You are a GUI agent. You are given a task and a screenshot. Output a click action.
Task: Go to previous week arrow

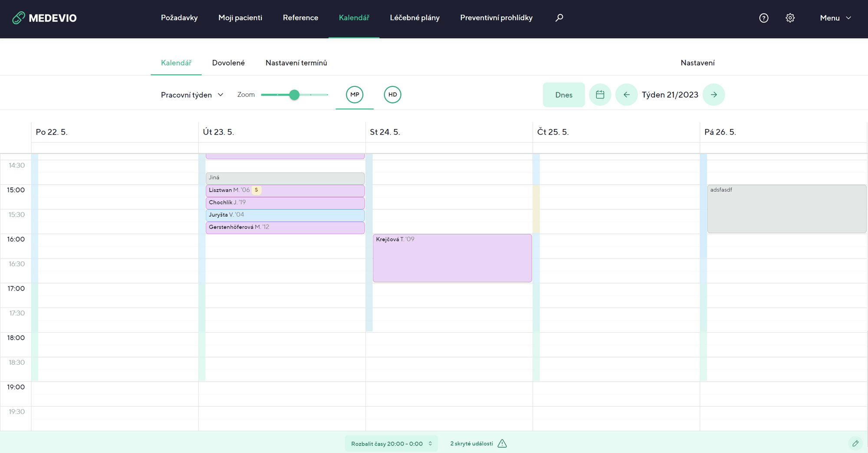click(626, 95)
